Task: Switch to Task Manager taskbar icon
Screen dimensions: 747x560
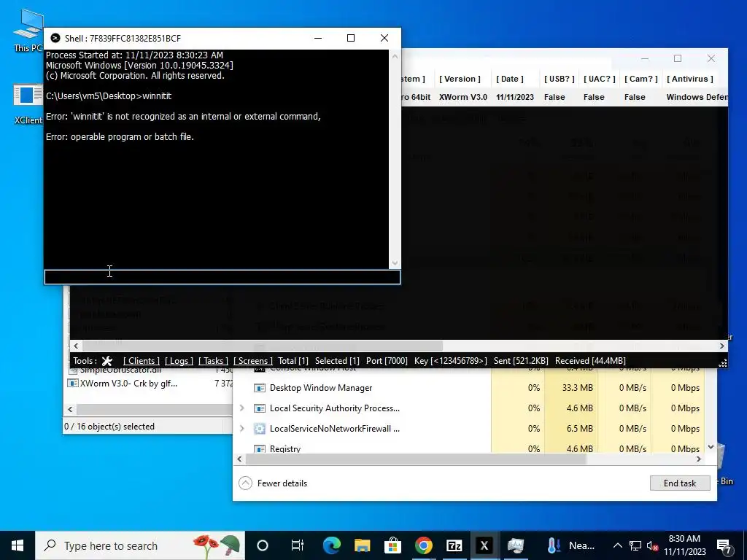Action: point(516,545)
